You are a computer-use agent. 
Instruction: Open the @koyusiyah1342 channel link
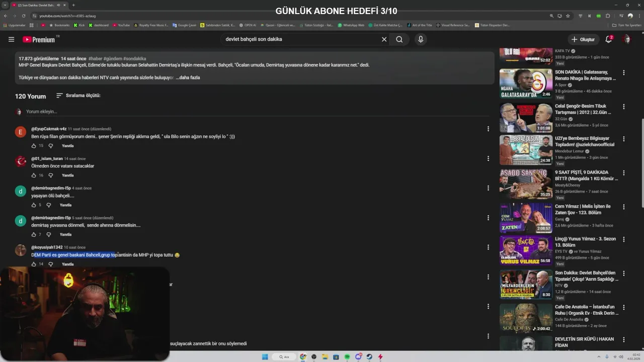click(47, 247)
